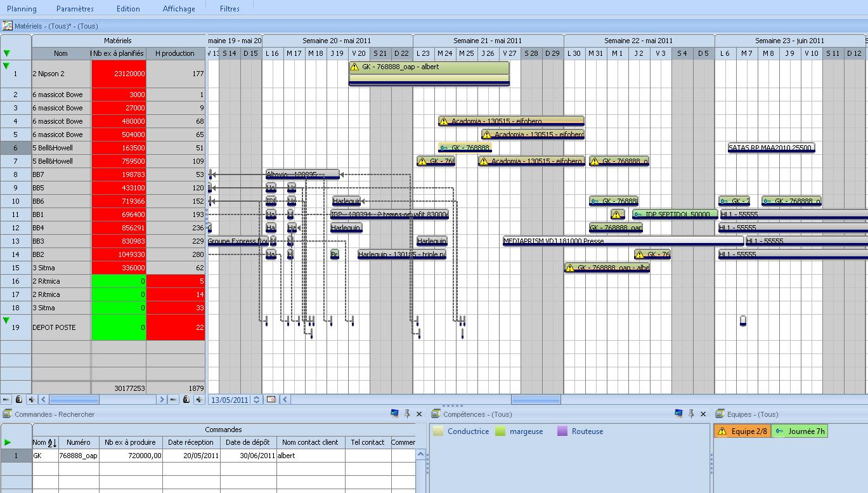Viewport: 868px width, 493px height.
Task: Click the 23120000 red cell
Action: pyautogui.click(x=119, y=74)
